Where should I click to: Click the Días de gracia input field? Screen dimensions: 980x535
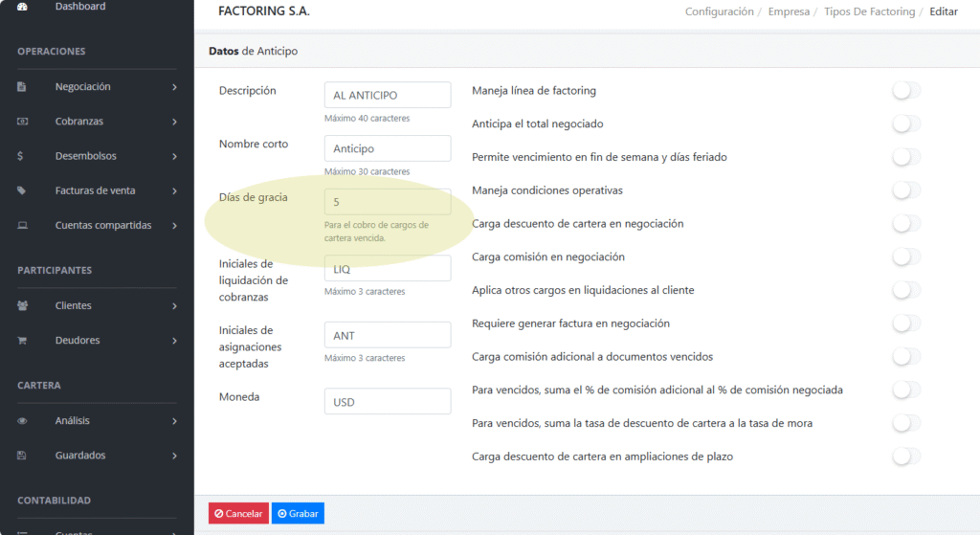387,202
